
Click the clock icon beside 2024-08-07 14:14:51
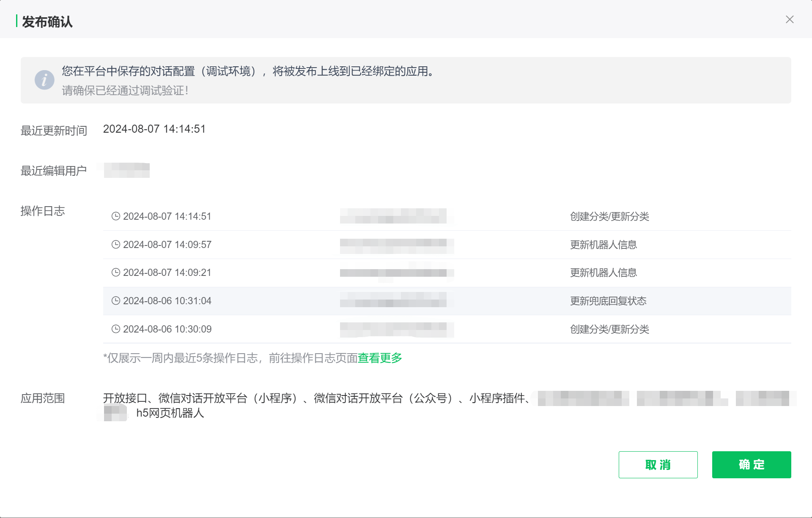point(115,216)
